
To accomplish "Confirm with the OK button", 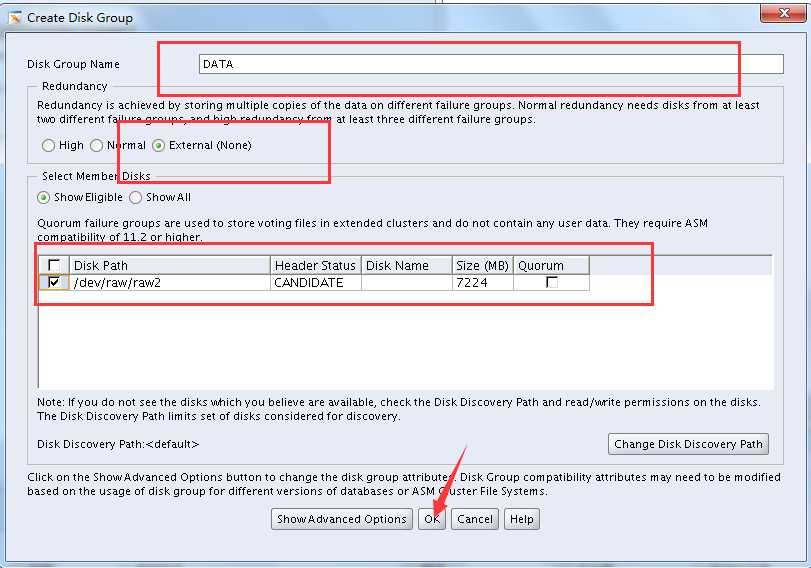I will 432,519.
